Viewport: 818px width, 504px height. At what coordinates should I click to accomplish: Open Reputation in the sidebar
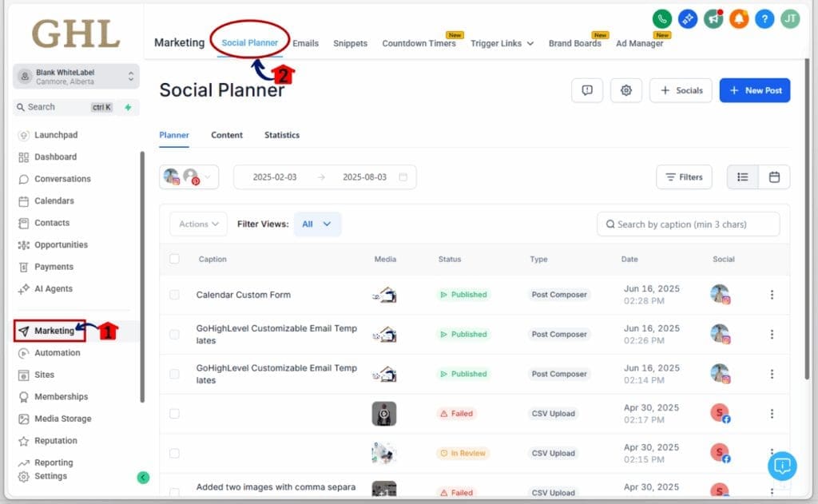47,441
